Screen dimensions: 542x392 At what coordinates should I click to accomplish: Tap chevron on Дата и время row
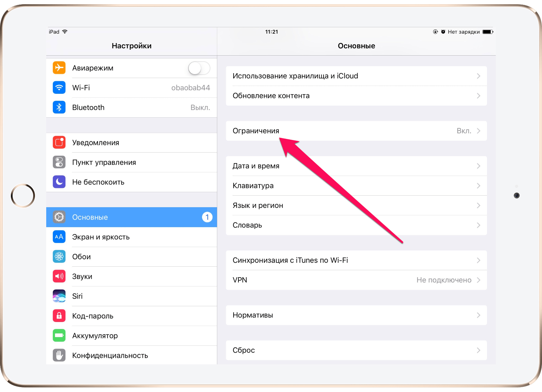coord(479,166)
